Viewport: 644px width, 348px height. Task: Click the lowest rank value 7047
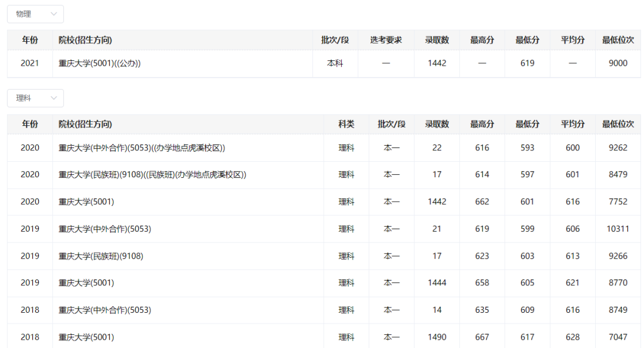(618, 337)
